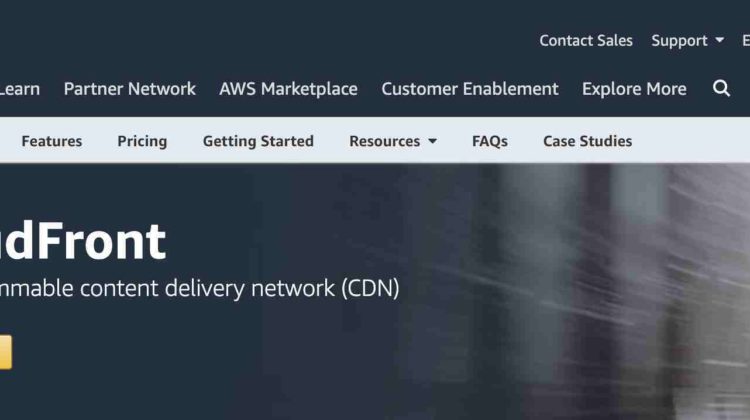Click the CloudFront page heading
750x420 pixels.
[x=83, y=242]
